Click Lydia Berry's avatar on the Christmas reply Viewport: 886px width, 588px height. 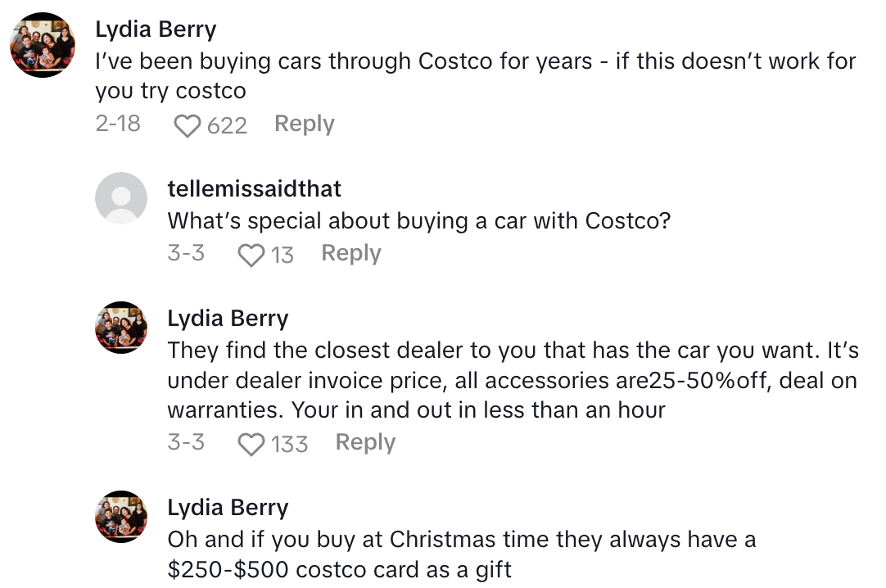[121, 517]
